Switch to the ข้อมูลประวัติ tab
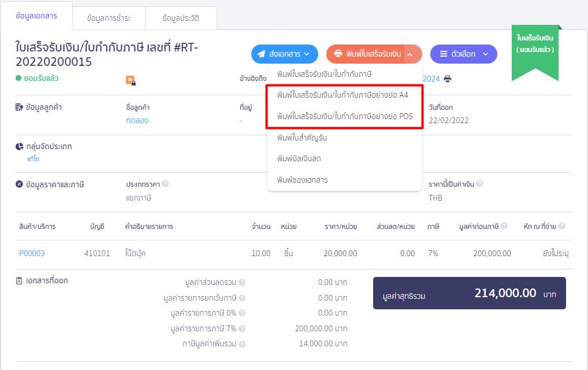This screenshot has width=588, height=370. (181, 18)
